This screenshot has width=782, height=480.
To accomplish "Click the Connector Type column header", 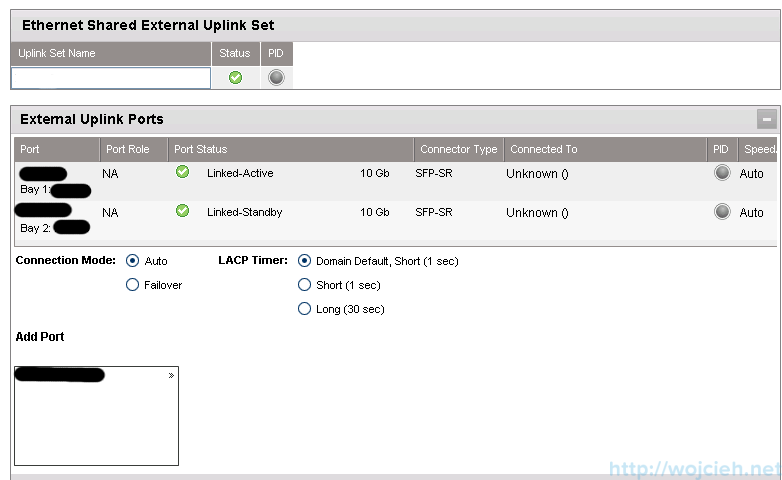I will (458, 149).
